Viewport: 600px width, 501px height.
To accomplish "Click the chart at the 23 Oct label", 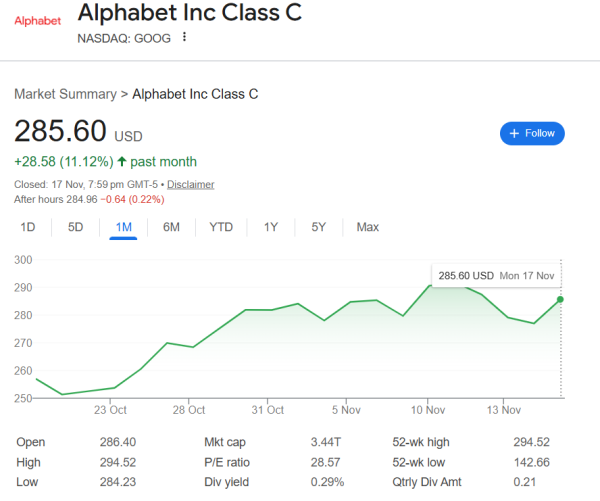I will pyautogui.click(x=110, y=409).
